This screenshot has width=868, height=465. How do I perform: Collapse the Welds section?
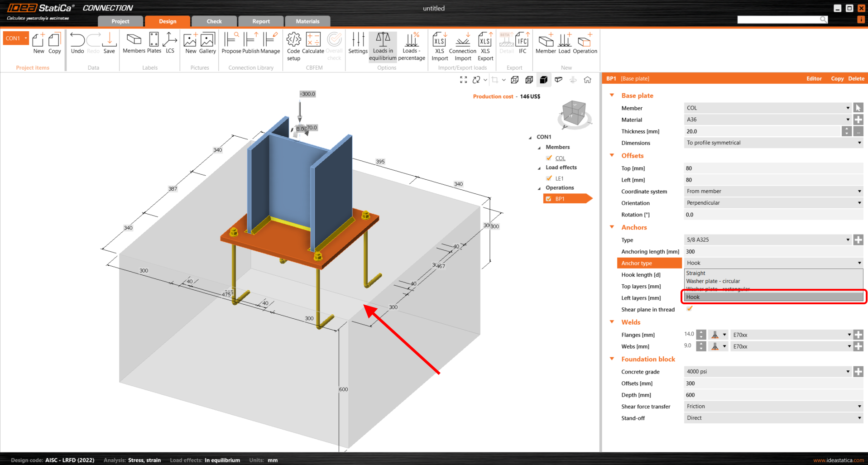612,321
